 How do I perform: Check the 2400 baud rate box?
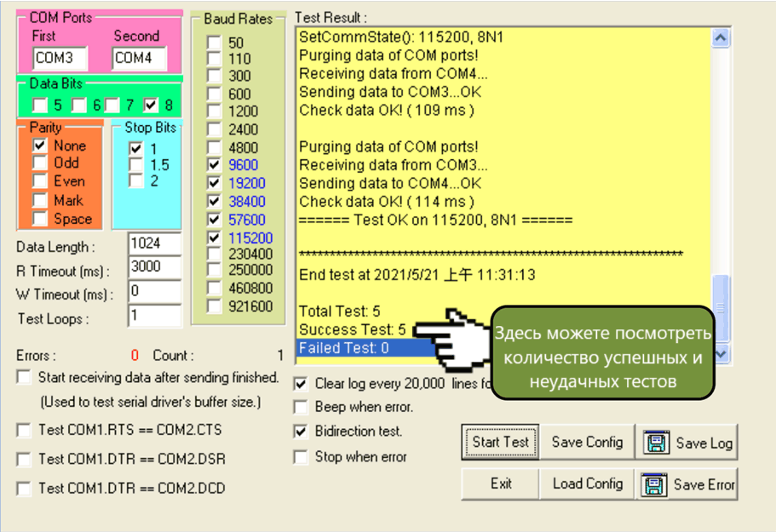(214, 129)
